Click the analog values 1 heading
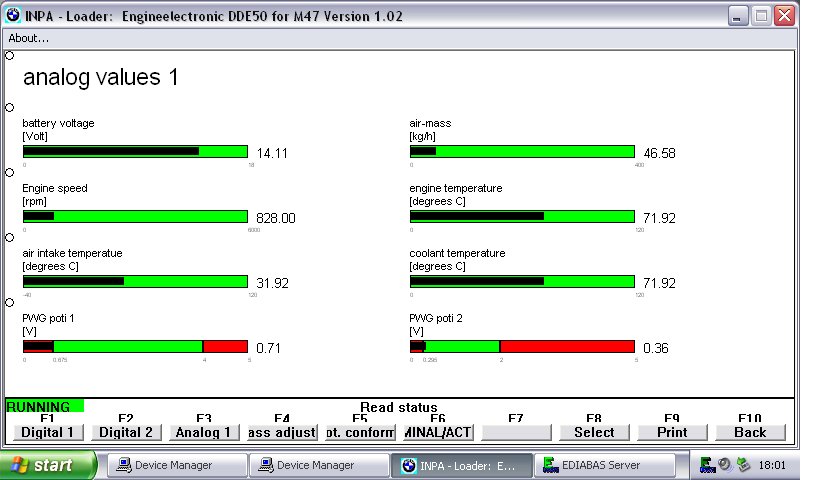The image size is (819, 480). [x=101, y=77]
